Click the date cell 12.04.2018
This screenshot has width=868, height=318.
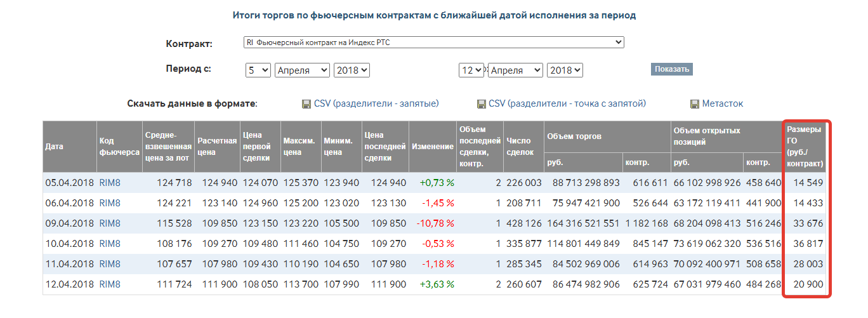pyautogui.click(x=69, y=284)
